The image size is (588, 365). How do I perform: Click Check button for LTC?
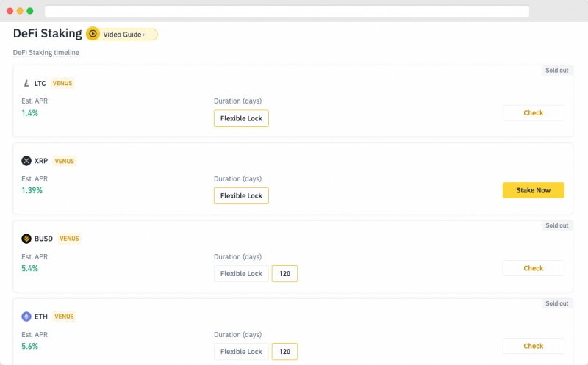coord(534,113)
